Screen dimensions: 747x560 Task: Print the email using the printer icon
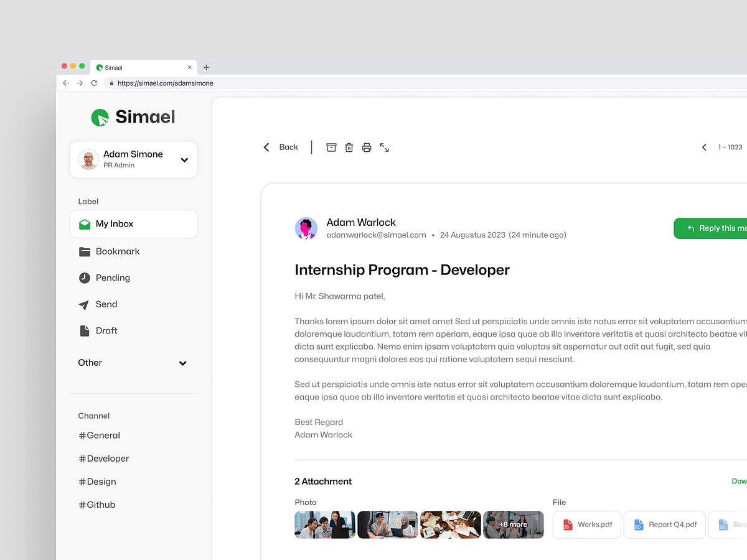(x=367, y=147)
